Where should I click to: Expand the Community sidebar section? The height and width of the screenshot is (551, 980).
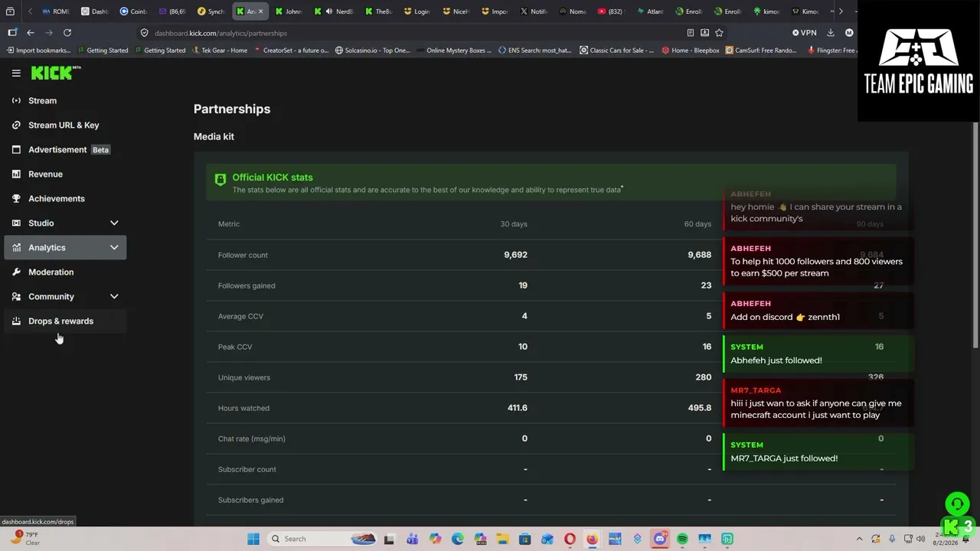click(x=65, y=296)
